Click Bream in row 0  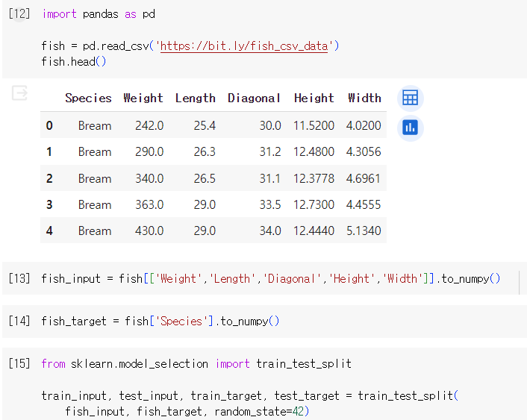point(95,125)
